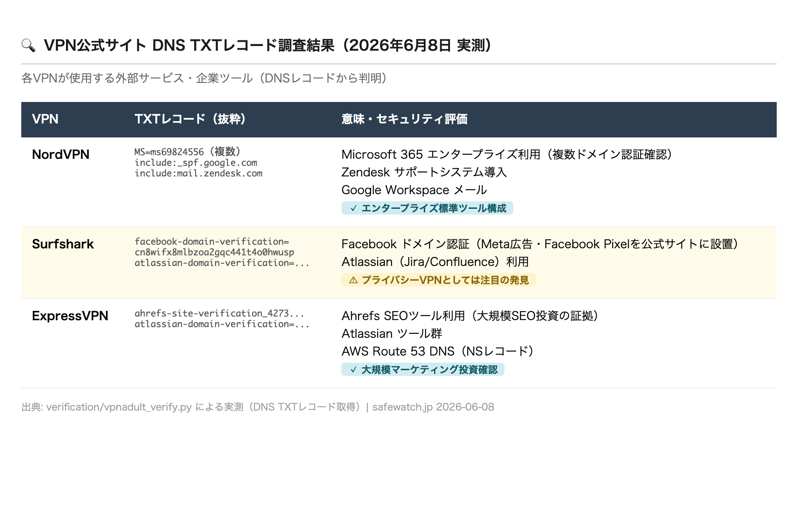Image resolution: width=798 pixels, height=532 pixels.
Task: Select the Surfshark row name
Action: pos(63,244)
